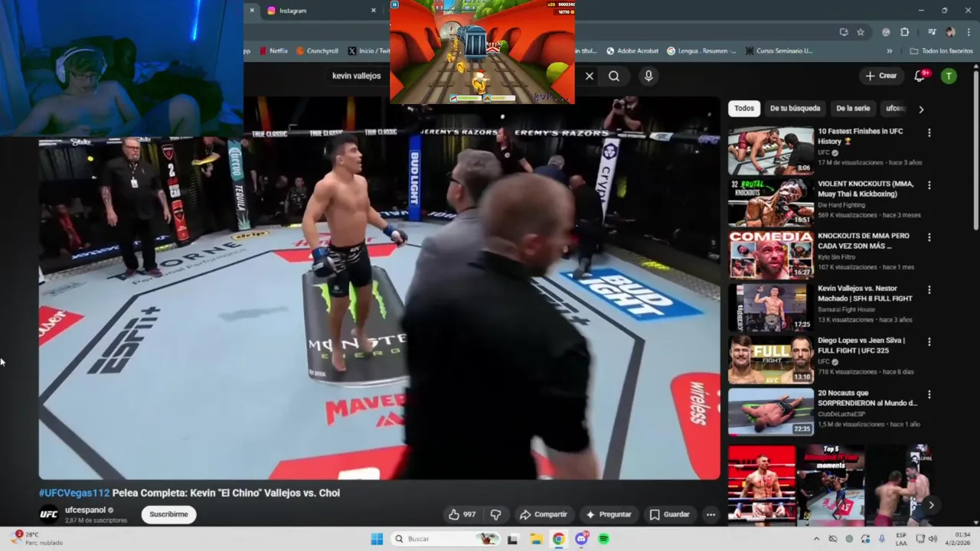Click the Crear button
The height and width of the screenshot is (551, 980).
point(881,76)
